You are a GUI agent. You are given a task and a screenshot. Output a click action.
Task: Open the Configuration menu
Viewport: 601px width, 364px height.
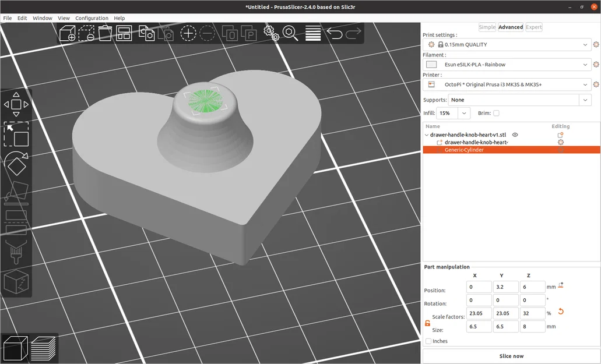pos(92,18)
